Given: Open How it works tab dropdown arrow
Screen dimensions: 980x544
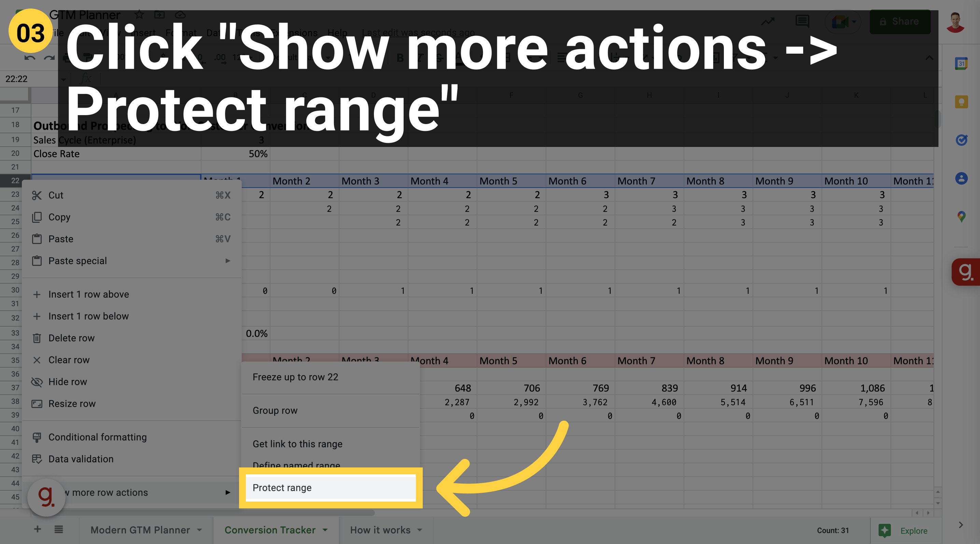Looking at the screenshot, I should click(x=420, y=530).
